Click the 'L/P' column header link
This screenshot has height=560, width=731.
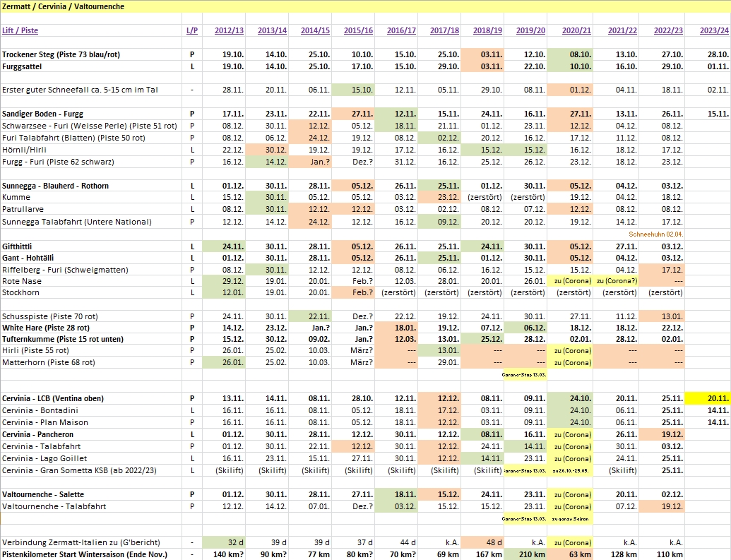coord(191,30)
